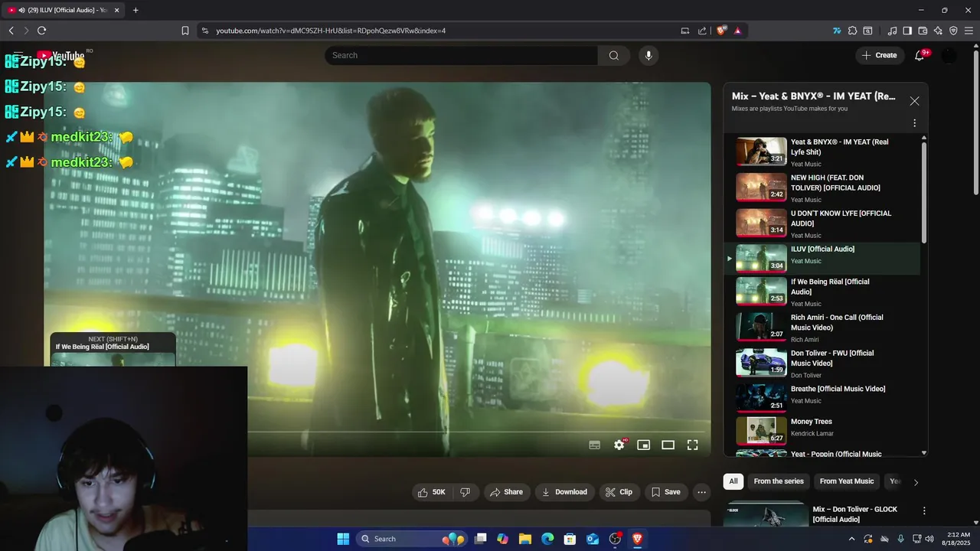
Task: Open options for Mix – Don Toliver - GLOCK
Action: click(x=924, y=510)
